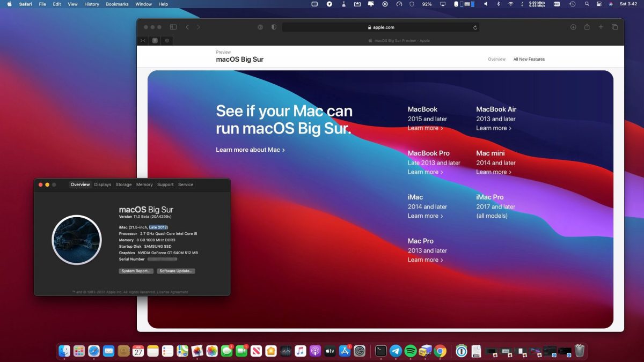Open Safari's File menu
The image size is (644, 362).
(x=42, y=4)
